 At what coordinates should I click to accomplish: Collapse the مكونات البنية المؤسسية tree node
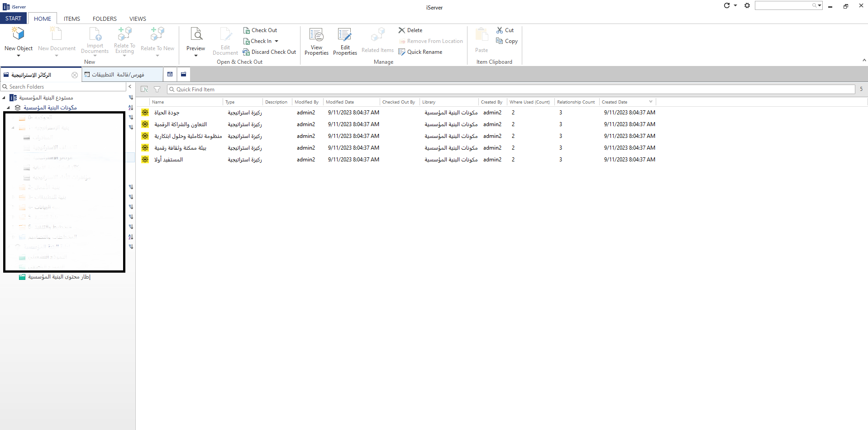pos(9,108)
